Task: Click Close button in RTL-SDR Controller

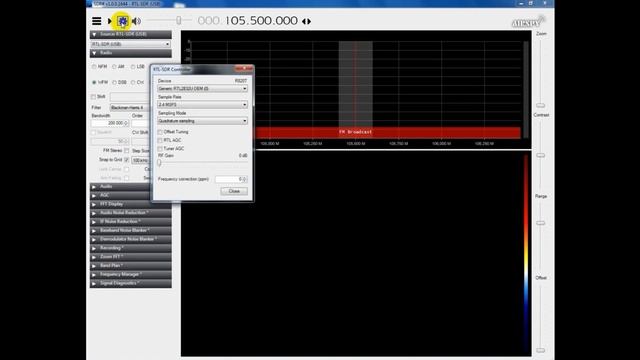Action: tap(234, 191)
